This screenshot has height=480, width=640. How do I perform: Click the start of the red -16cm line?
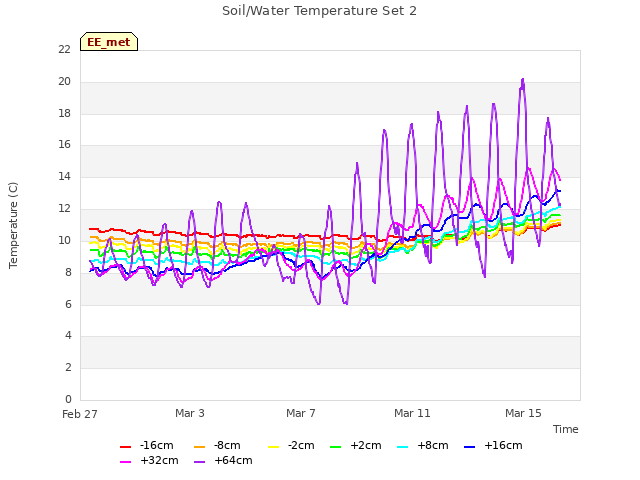(x=90, y=229)
